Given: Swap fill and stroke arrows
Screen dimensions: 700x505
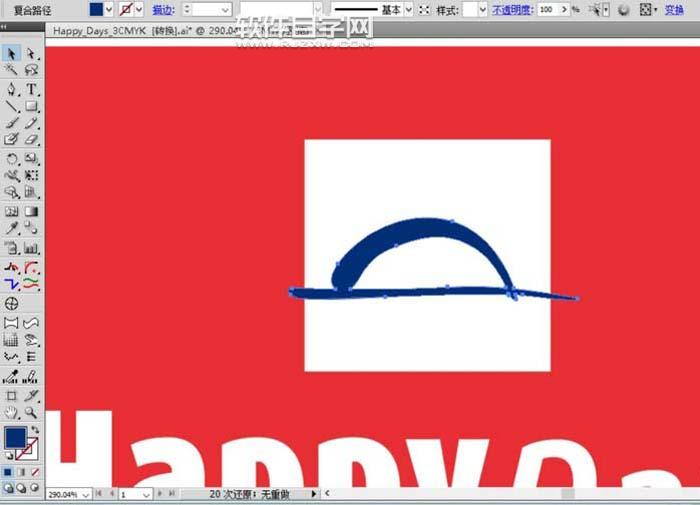Looking at the screenshot, I should click(34, 430).
